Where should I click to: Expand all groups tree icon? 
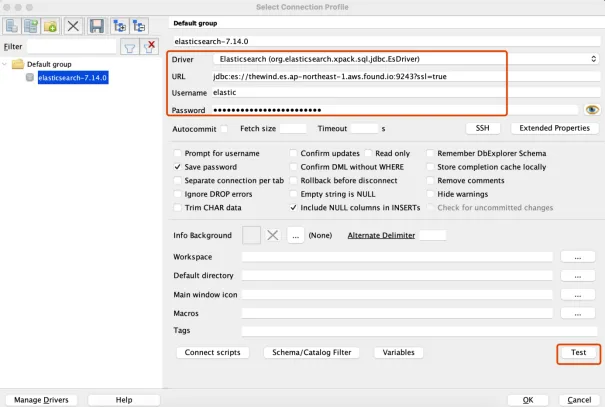click(120, 26)
